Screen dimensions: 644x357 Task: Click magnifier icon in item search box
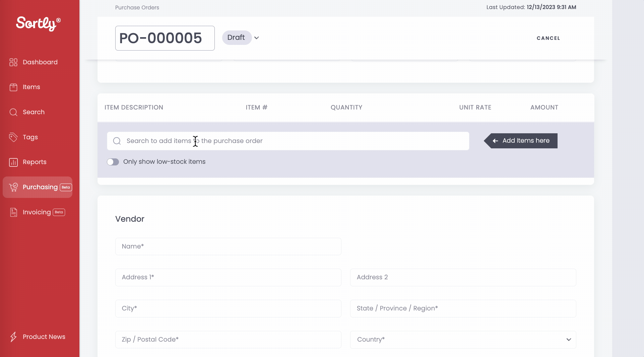(x=117, y=141)
